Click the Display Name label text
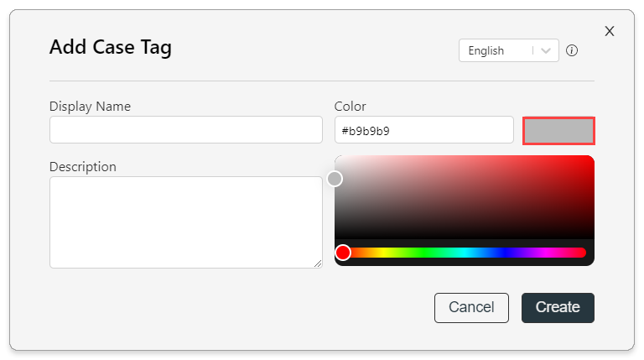Screen dimensions: 644x360 (90, 107)
